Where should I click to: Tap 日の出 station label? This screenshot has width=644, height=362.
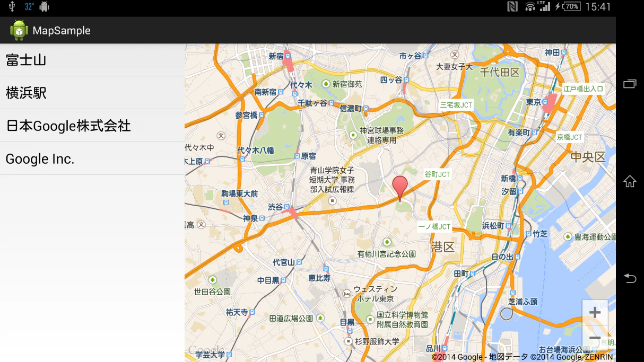coord(502,257)
